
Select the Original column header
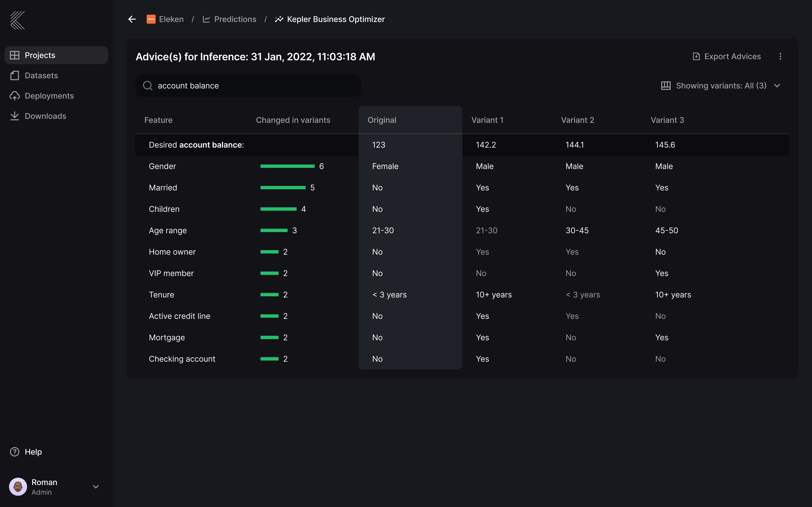[x=382, y=120]
